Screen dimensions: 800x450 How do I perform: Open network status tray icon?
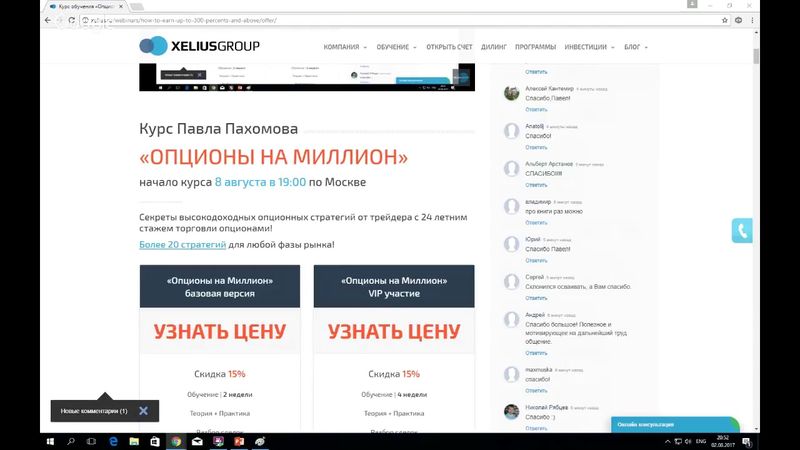678,441
